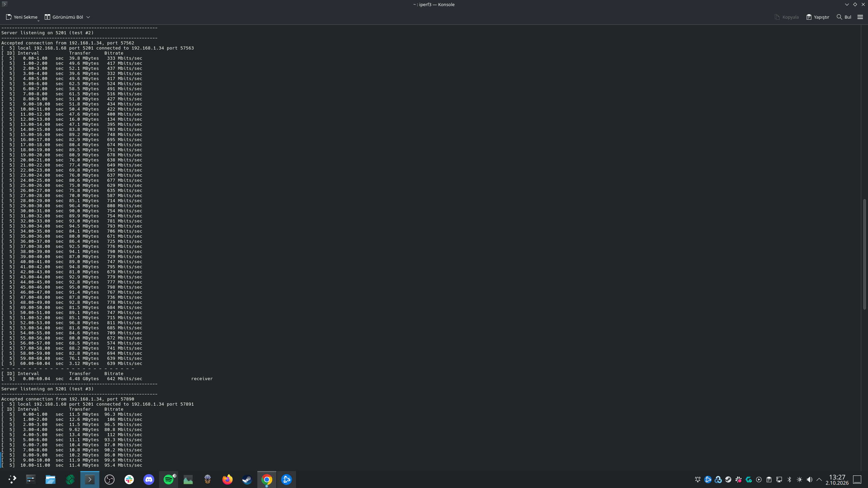Switch to Google Chrome in the taskbar
Viewport: 868px width, 488px height.
(267, 479)
